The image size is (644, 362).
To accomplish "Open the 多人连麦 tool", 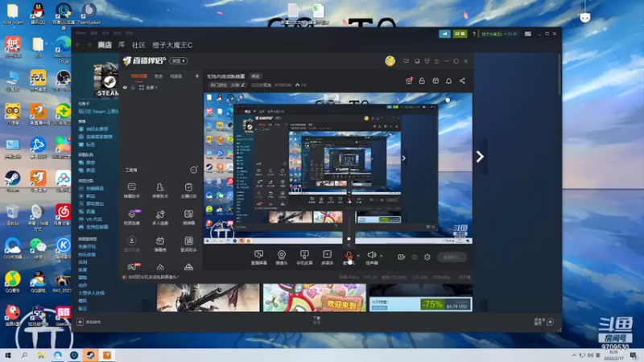I will (160, 217).
